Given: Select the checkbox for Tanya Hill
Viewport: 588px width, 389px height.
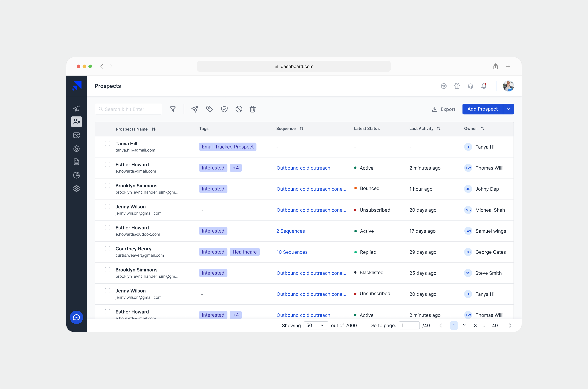Looking at the screenshot, I should click(107, 143).
